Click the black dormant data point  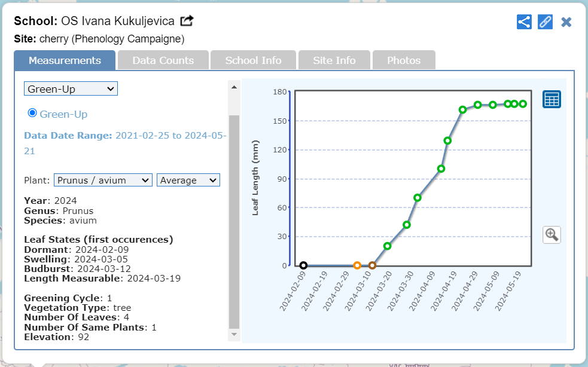pyautogui.click(x=303, y=265)
